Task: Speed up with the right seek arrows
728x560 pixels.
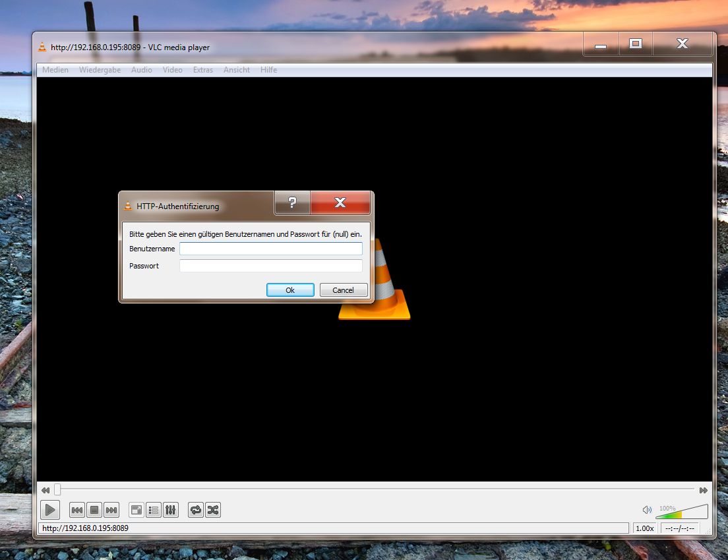Action: point(704,490)
